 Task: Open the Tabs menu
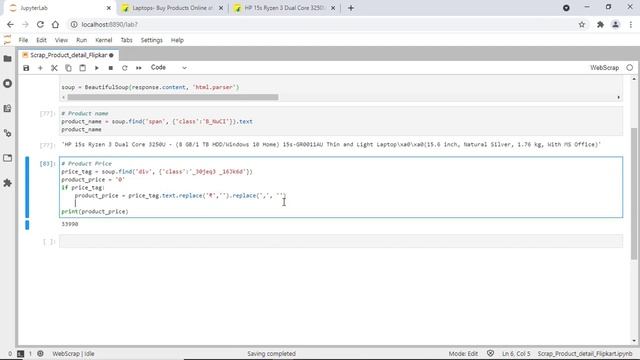(126, 40)
